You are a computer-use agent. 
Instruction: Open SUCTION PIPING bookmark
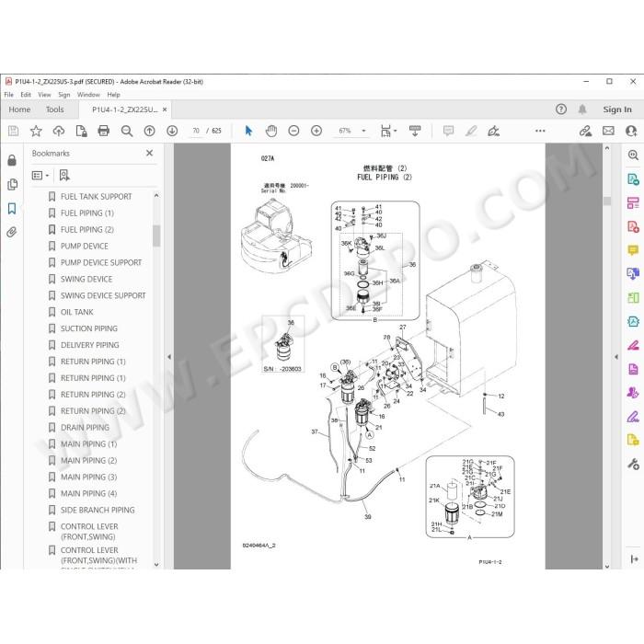click(88, 328)
